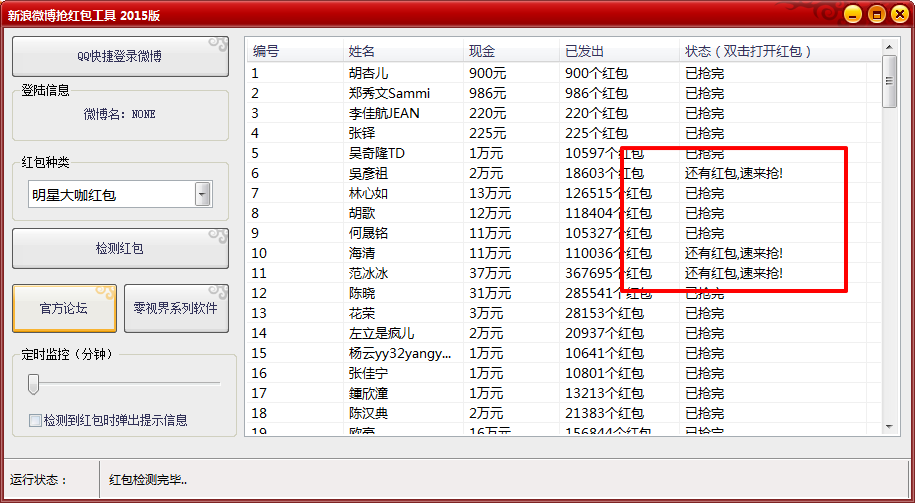Expand the 红包种类 dropdown arrow
The height and width of the screenshot is (503, 915).
point(202,194)
